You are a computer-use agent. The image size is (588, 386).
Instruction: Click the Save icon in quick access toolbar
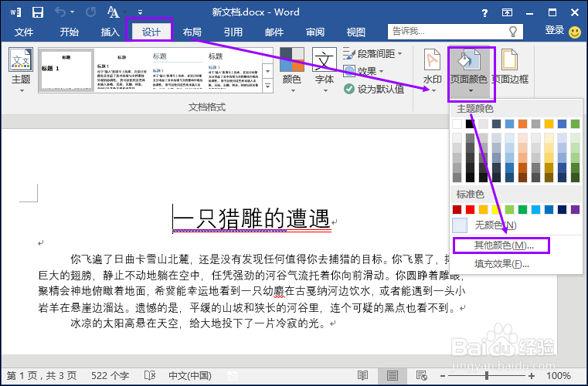[x=38, y=12]
